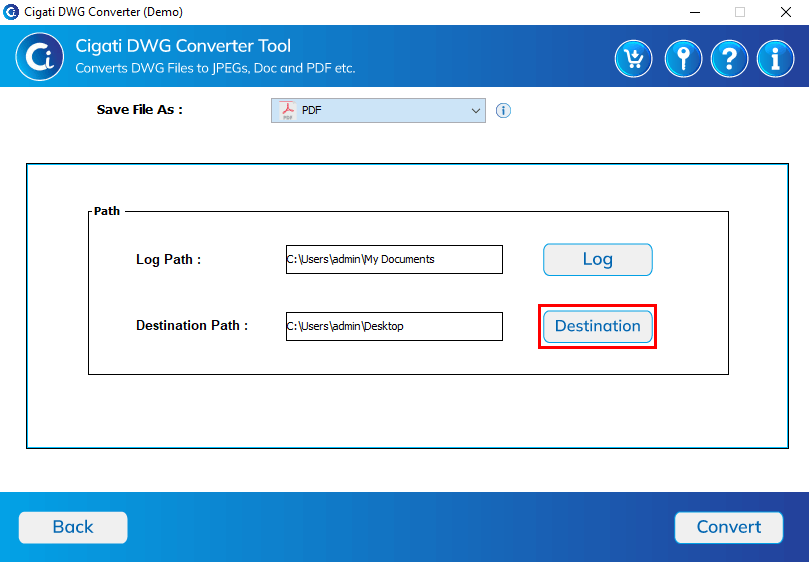Click the 'Log Path :' label
The image size is (809, 562).
[x=168, y=260]
